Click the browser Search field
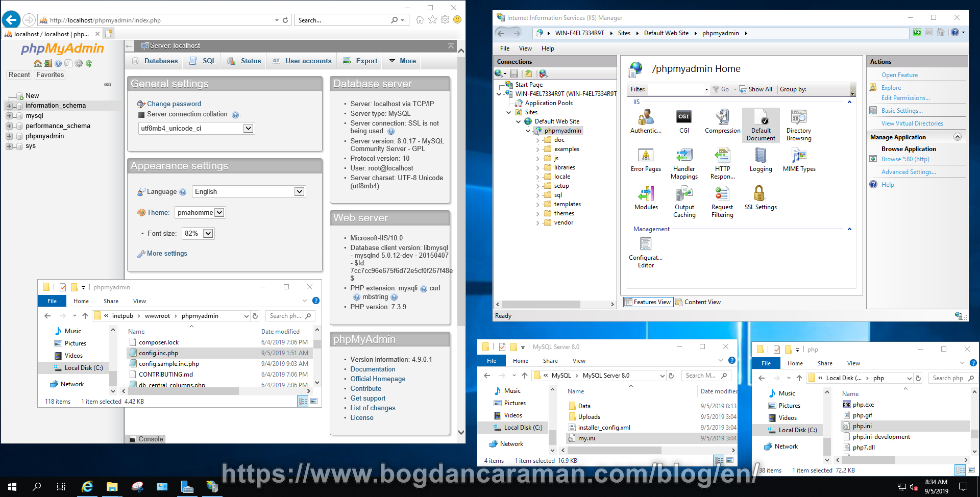This screenshot has width=980, height=497. point(342,20)
